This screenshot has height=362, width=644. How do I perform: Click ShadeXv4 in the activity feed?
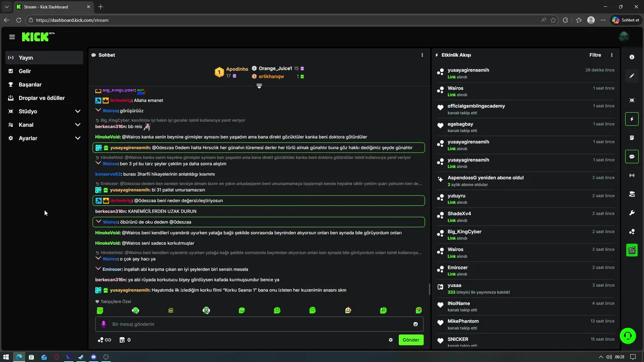click(459, 214)
